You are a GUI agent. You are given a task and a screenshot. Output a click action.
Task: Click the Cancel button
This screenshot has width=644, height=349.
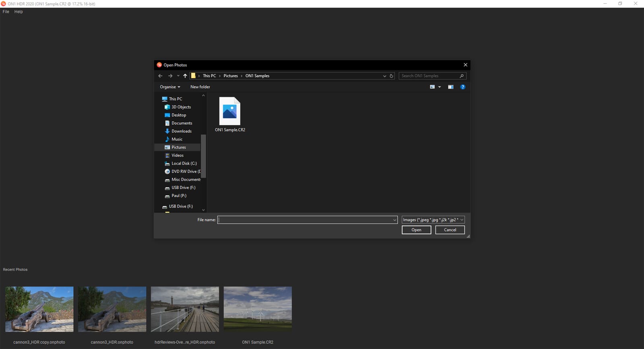(x=450, y=230)
